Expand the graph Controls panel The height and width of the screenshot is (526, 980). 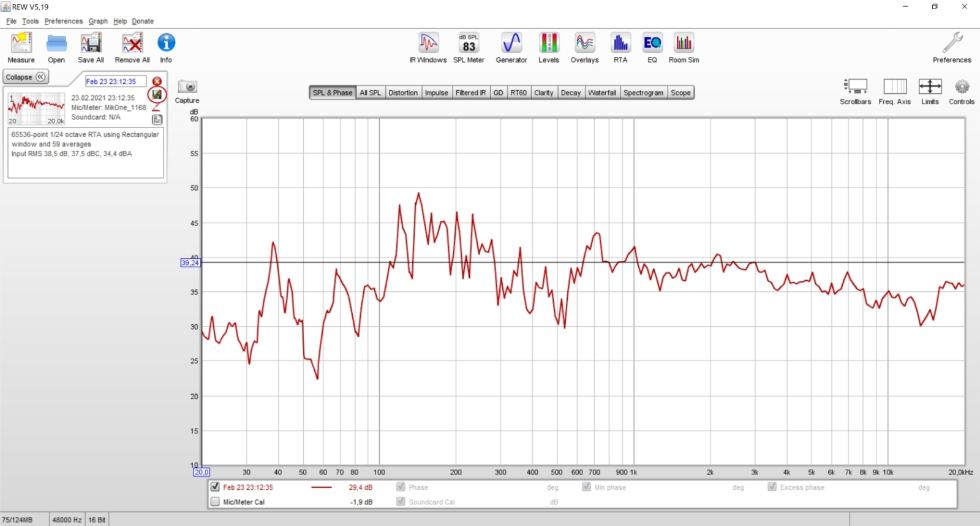pos(961,91)
